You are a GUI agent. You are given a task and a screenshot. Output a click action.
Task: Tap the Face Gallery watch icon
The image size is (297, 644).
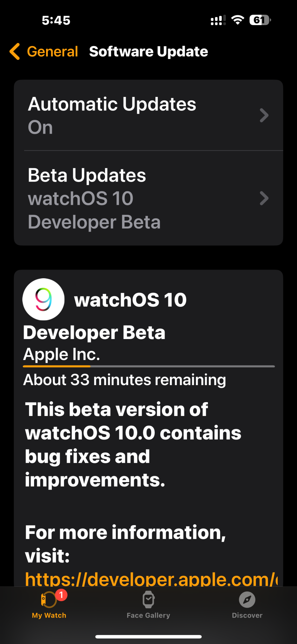click(x=148, y=600)
